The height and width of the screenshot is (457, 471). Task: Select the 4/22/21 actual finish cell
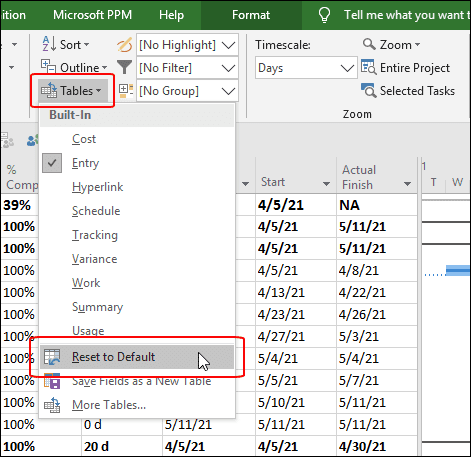(x=377, y=292)
